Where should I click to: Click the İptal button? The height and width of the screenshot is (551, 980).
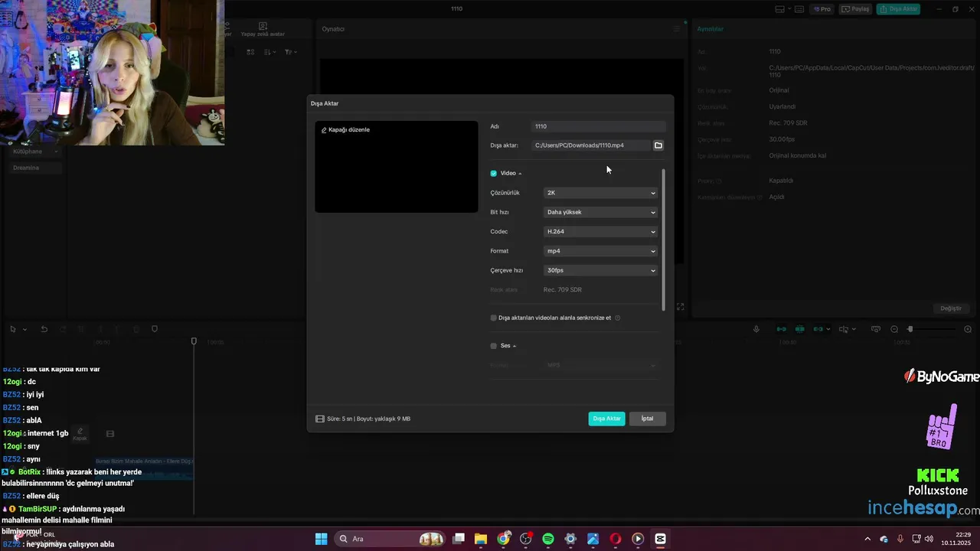tap(648, 419)
